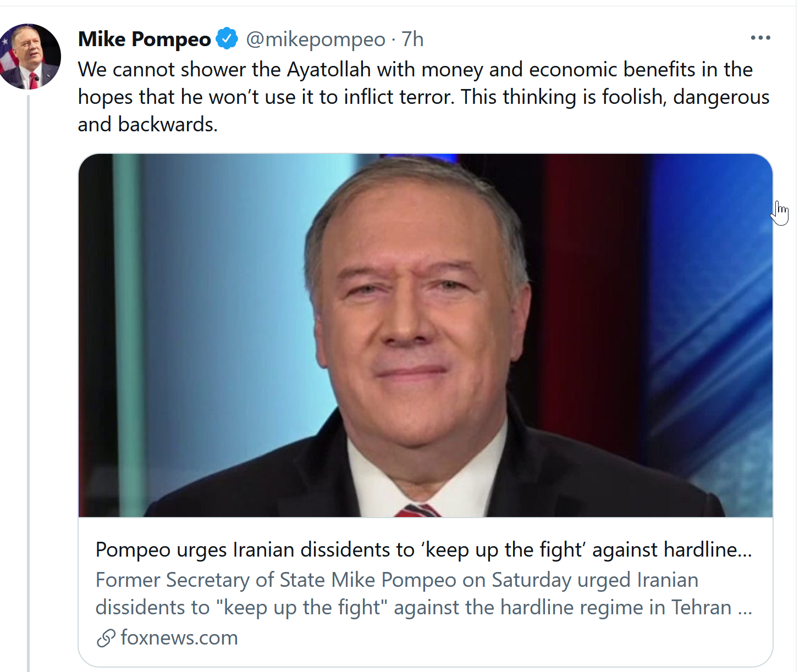Click the red tie in the preview image
Viewport: 805px width, 672px height.
pos(417,511)
